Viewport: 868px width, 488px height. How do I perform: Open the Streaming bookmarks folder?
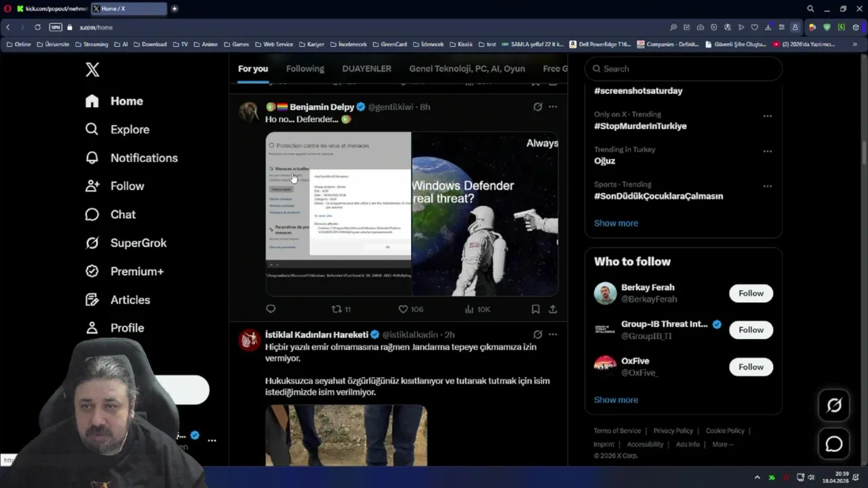(91, 44)
